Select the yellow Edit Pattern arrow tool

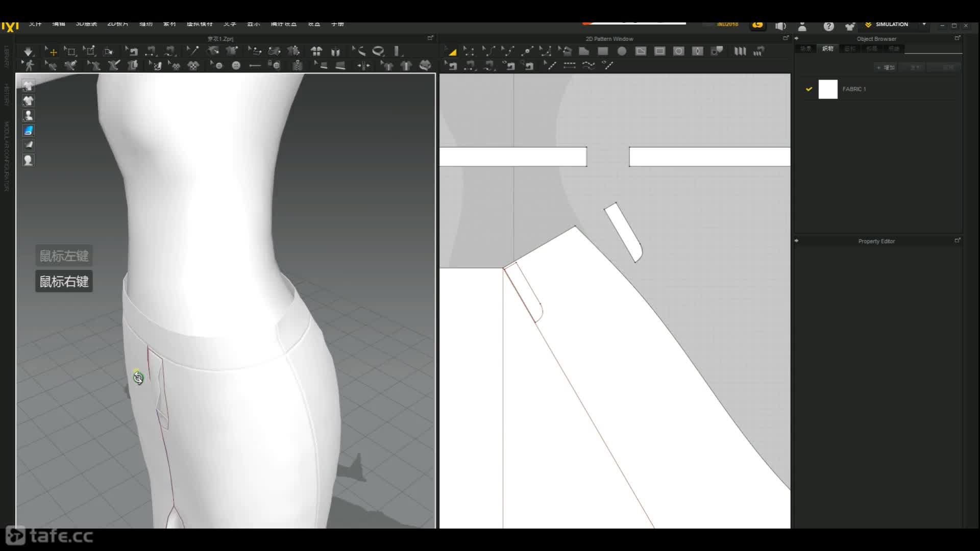tap(451, 51)
